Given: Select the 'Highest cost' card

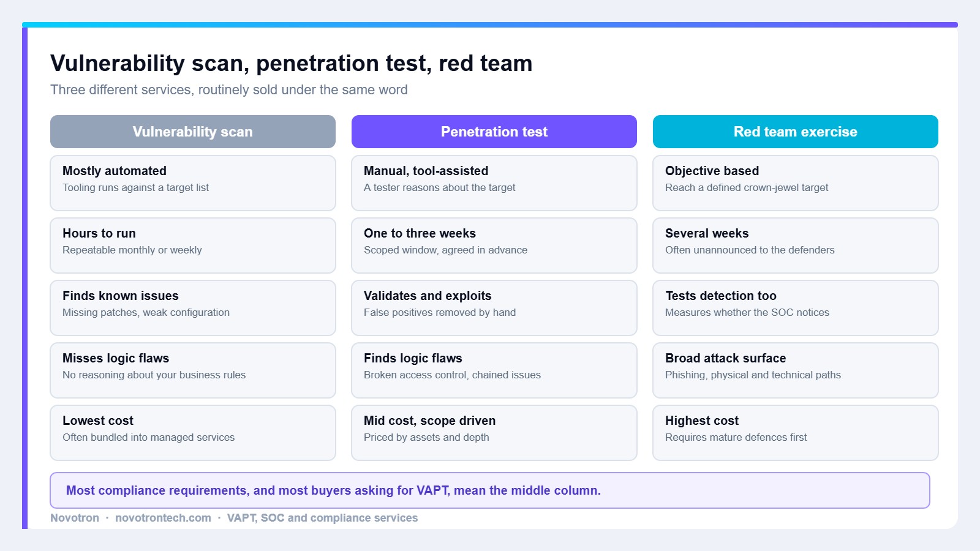Looking at the screenshot, I should pos(796,433).
